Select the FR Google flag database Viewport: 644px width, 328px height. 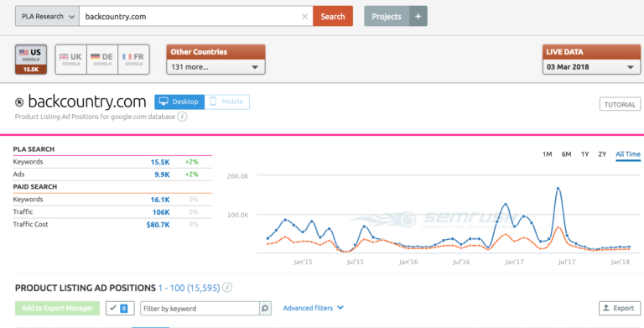(x=133, y=60)
